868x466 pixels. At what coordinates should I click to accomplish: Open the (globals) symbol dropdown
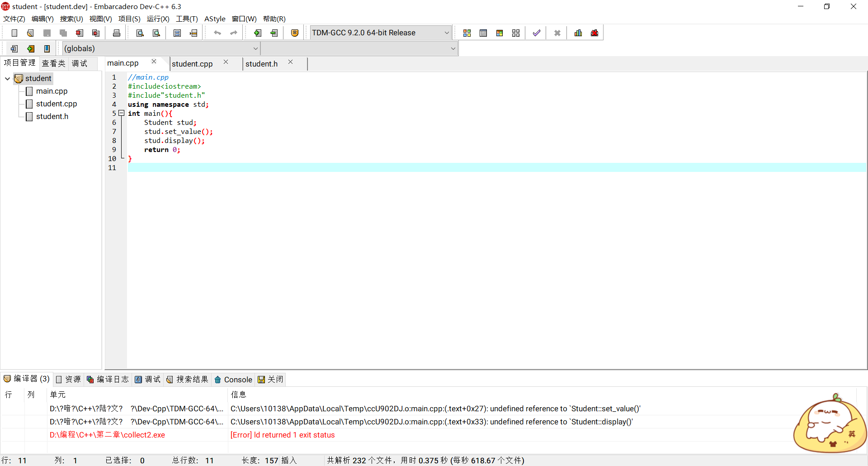[256, 48]
